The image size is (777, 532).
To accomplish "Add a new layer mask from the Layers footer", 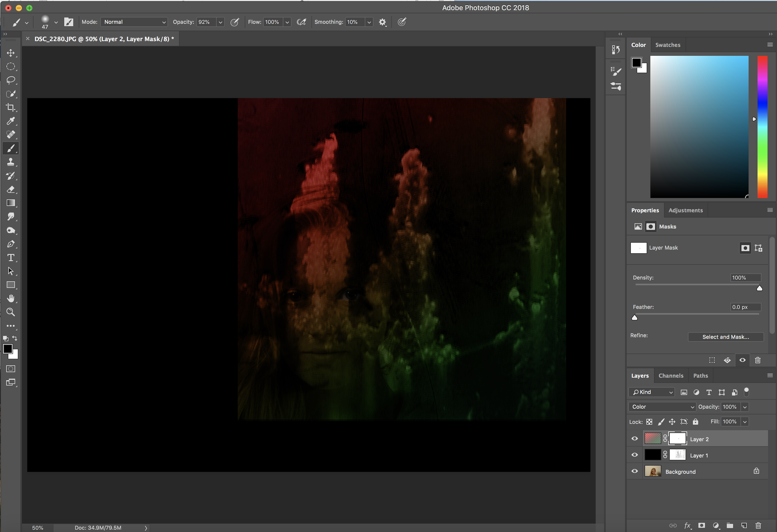I will click(x=702, y=525).
